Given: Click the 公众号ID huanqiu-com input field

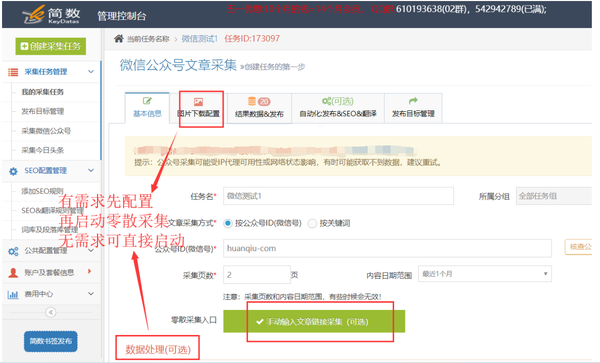Looking at the screenshot, I should [x=387, y=248].
